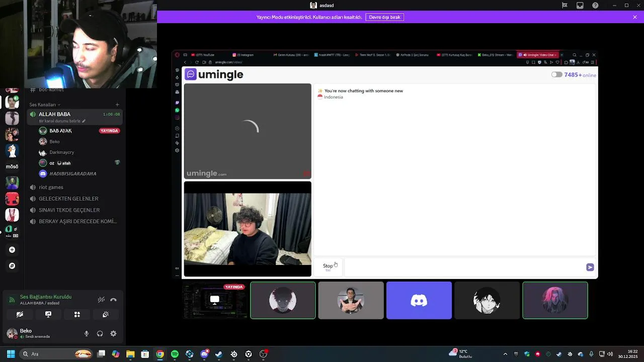Dismiss the streamer mode banner
The height and width of the screenshot is (362, 644).
pos(635,17)
